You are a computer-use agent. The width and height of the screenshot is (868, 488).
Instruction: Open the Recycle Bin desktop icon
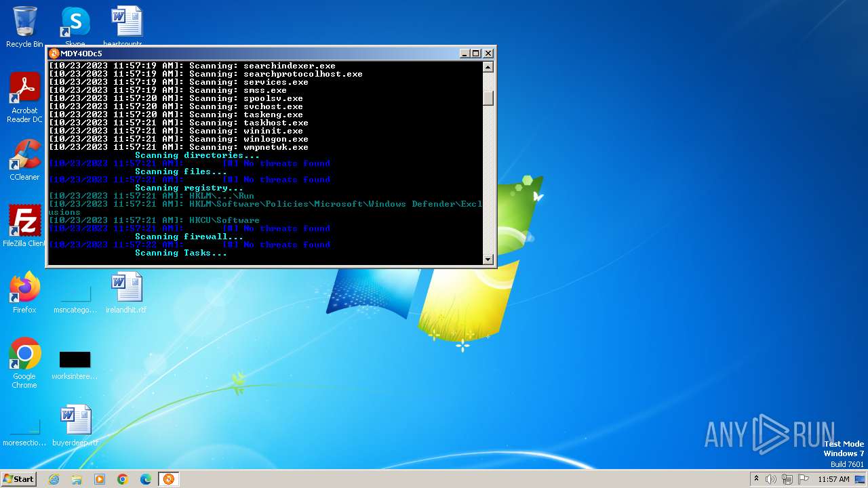tap(24, 27)
